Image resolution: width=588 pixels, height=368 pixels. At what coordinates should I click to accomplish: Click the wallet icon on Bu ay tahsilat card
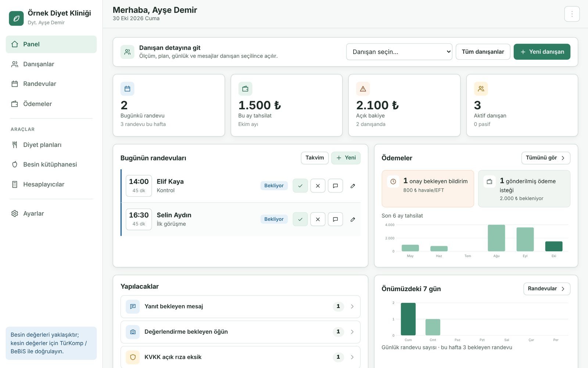pyautogui.click(x=245, y=89)
